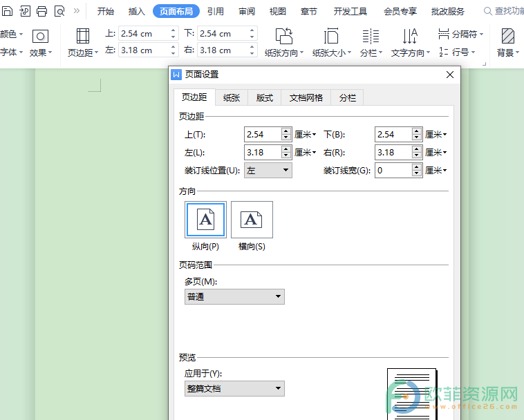Open 多页(M) dropdown showing 普通
Screen dimensions: 524x420
(x=234, y=296)
